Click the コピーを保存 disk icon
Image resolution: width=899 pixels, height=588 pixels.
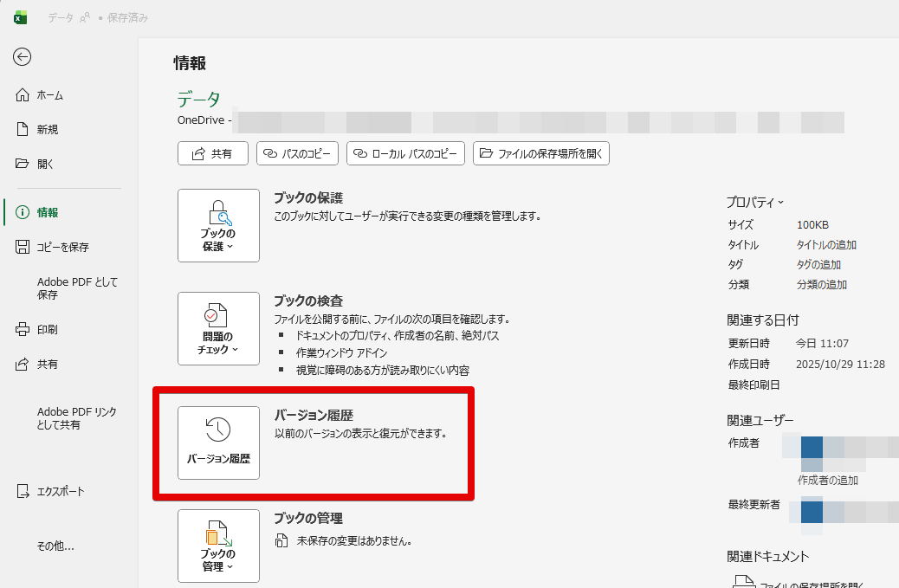(x=23, y=247)
